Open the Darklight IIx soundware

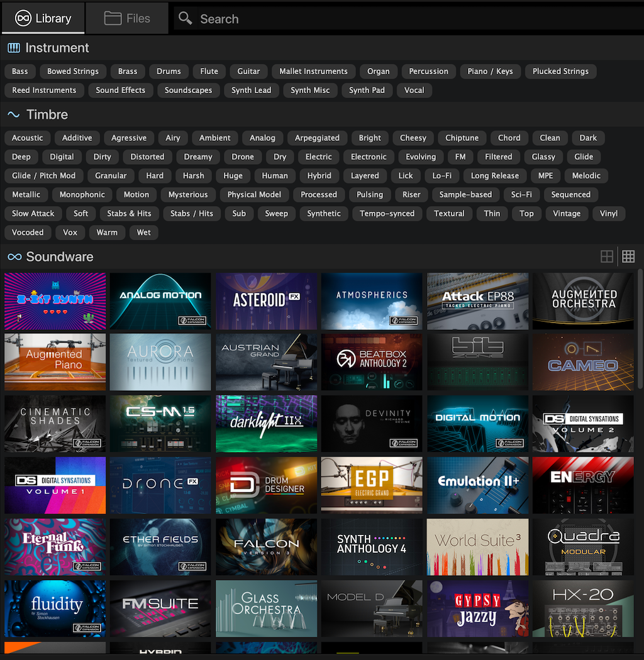pyautogui.click(x=266, y=424)
